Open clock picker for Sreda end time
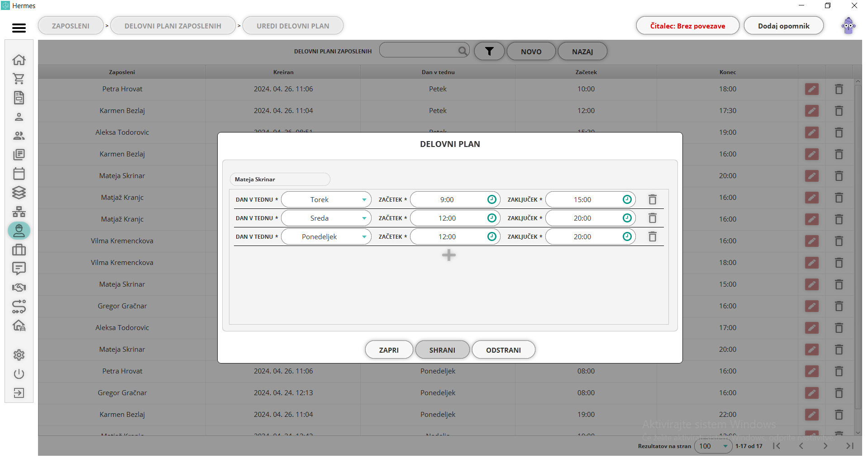 coord(627,218)
